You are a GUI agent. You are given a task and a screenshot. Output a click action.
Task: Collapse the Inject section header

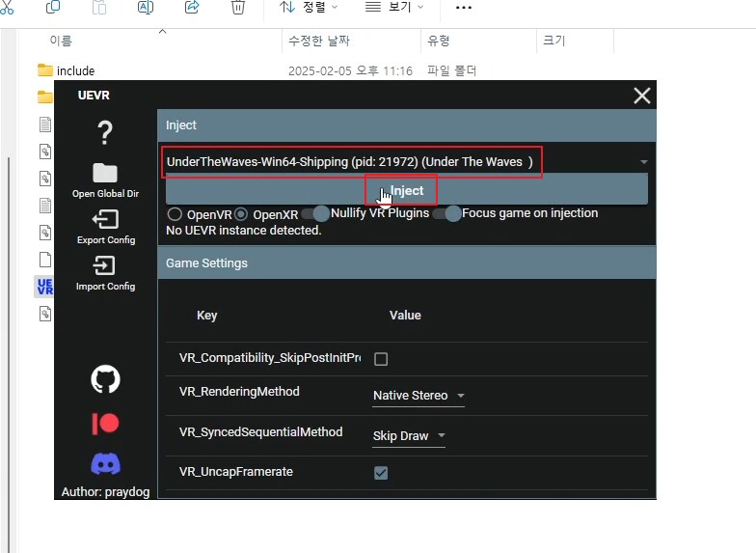407,125
